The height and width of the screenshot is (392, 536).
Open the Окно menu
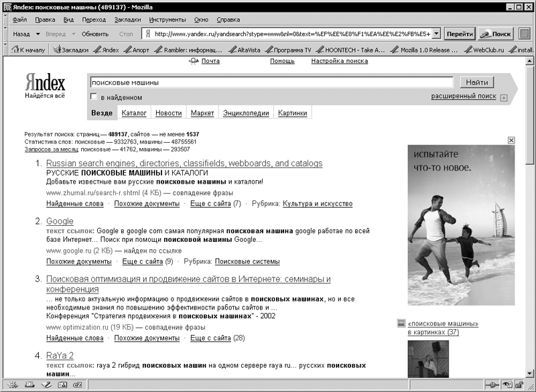(201, 20)
